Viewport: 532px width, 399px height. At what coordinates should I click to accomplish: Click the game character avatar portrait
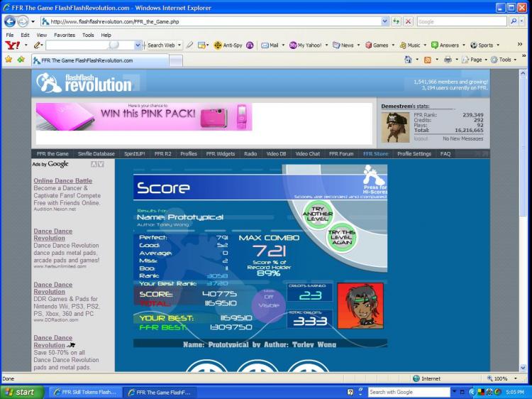(360, 305)
